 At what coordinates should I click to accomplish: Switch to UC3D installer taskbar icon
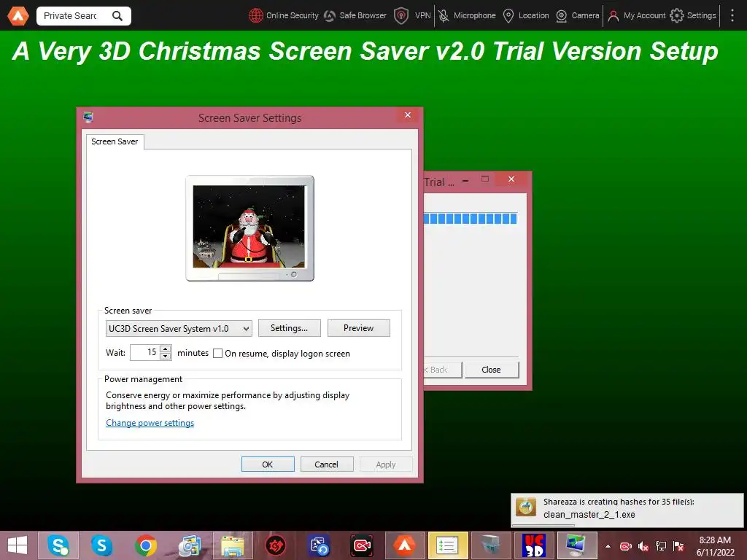(x=534, y=545)
